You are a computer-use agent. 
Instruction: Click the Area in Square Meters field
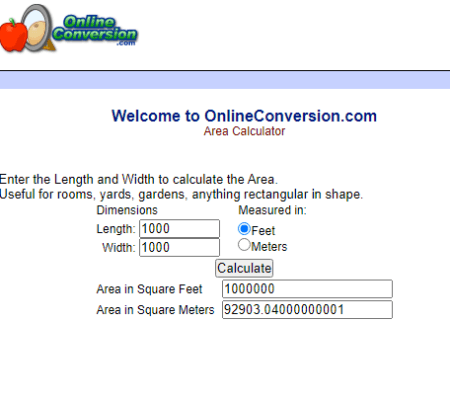307,310
